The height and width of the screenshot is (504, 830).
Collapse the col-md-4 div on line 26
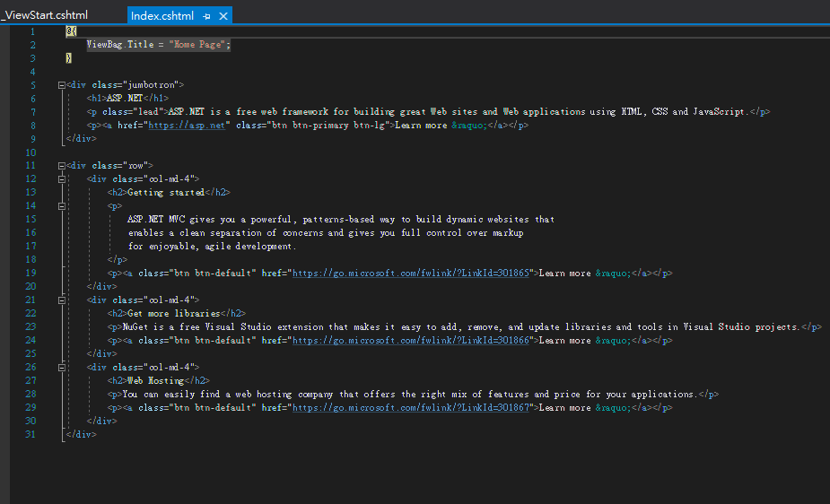(61, 368)
